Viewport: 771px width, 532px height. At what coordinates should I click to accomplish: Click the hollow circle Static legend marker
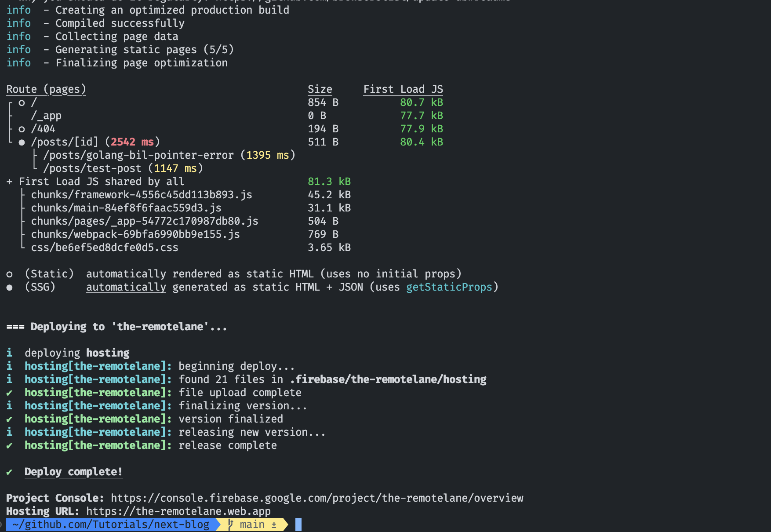tap(9, 274)
